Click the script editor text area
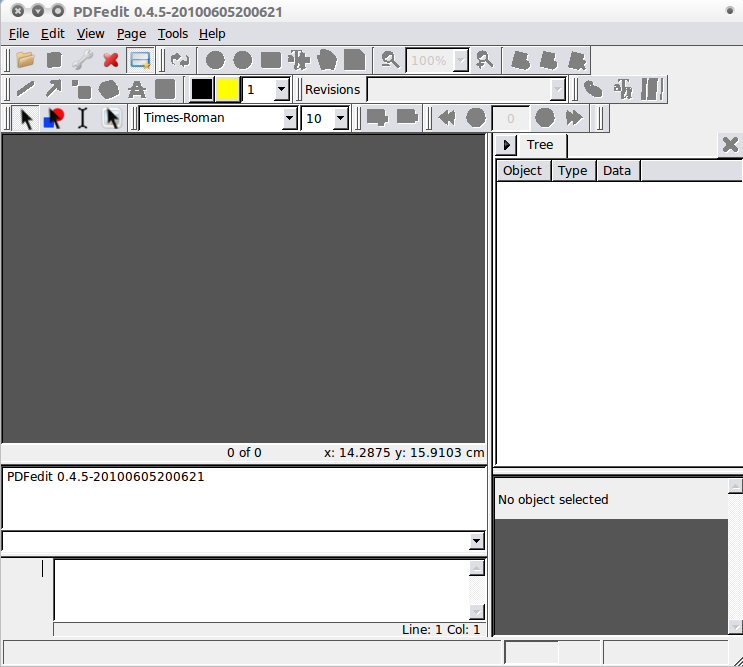Image resolution: width=743 pixels, height=667 pixels. [x=262, y=590]
